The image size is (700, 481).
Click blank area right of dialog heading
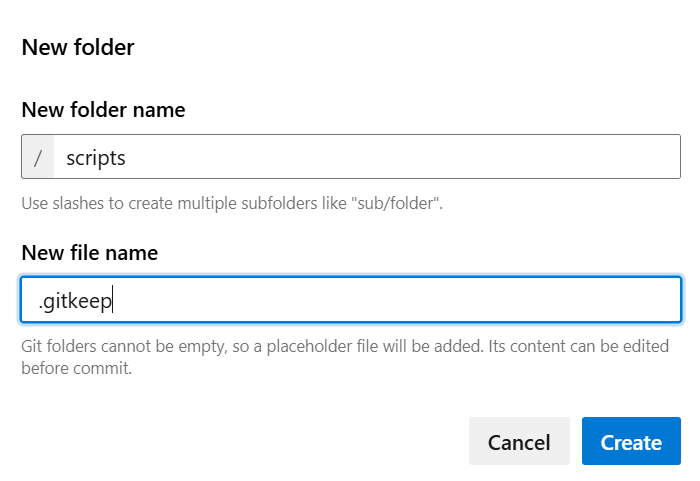[400, 47]
